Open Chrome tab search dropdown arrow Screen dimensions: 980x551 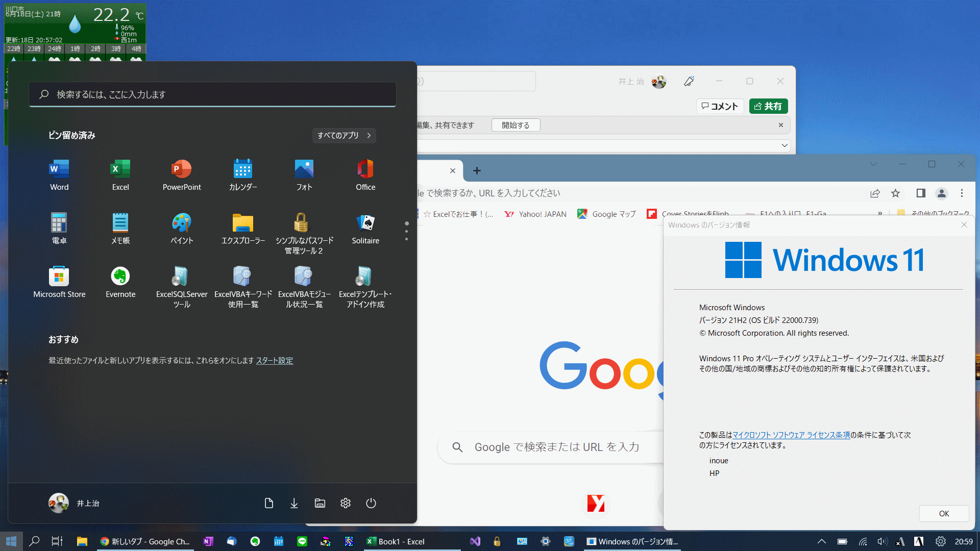tap(873, 164)
